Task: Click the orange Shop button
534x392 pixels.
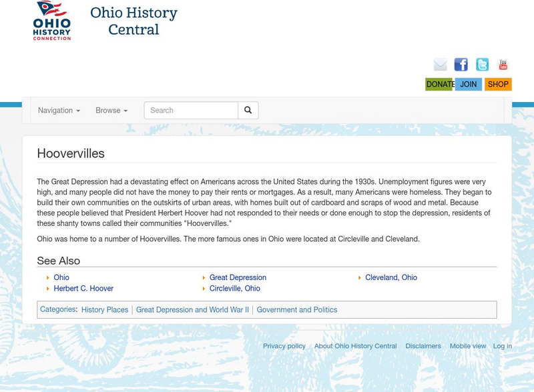Action: pos(498,85)
